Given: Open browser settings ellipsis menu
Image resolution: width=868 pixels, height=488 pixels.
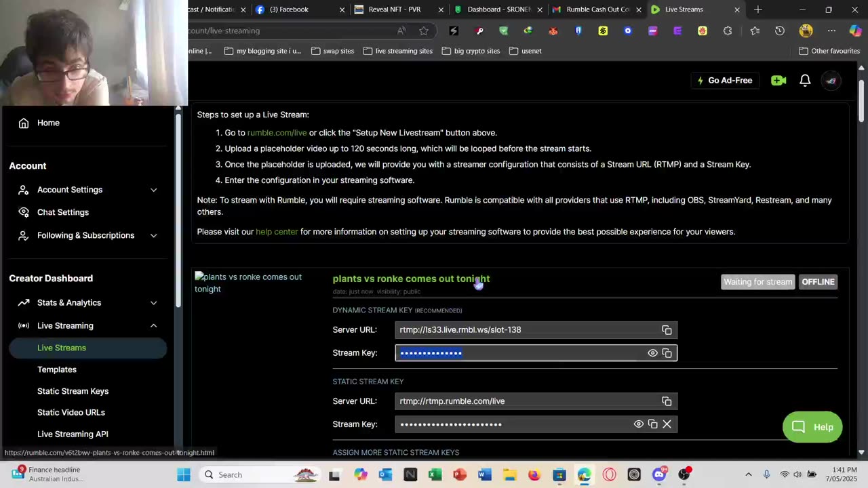Looking at the screenshot, I should click(831, 30).
